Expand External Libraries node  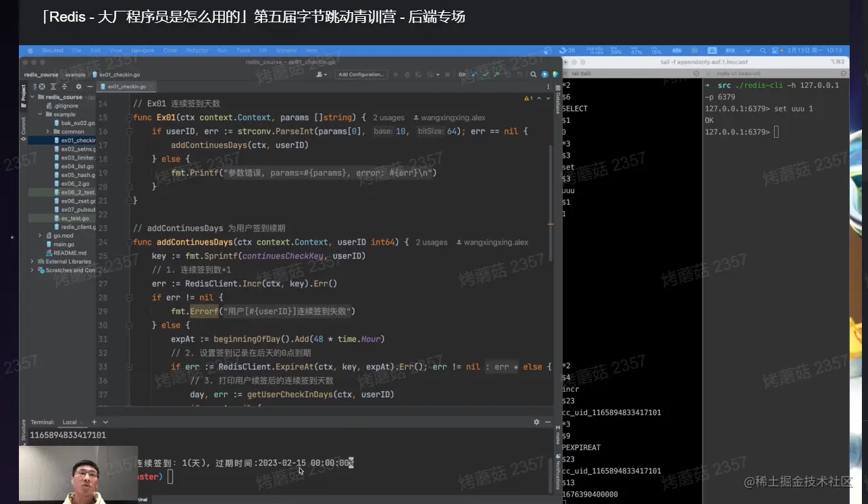(32, 261)
